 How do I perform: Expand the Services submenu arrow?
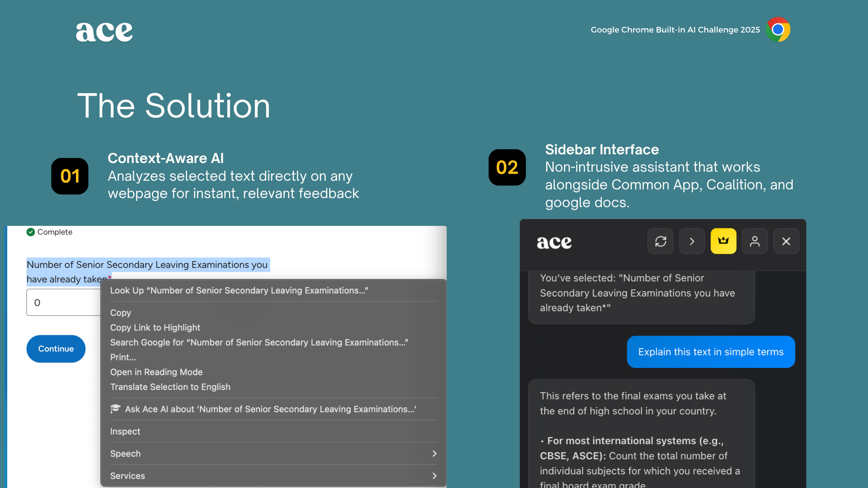point(434,476)
